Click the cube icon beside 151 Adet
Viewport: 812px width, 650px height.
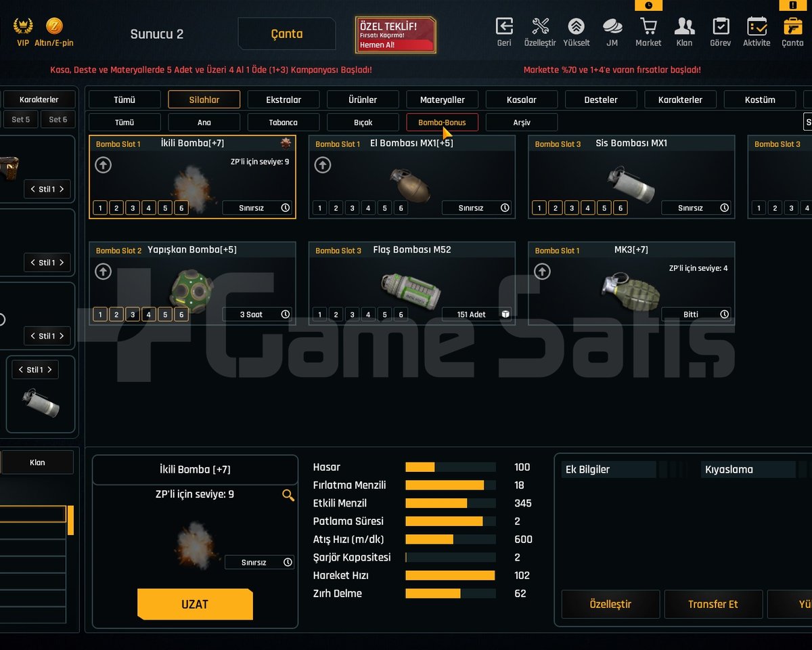[x=505, y=314]
